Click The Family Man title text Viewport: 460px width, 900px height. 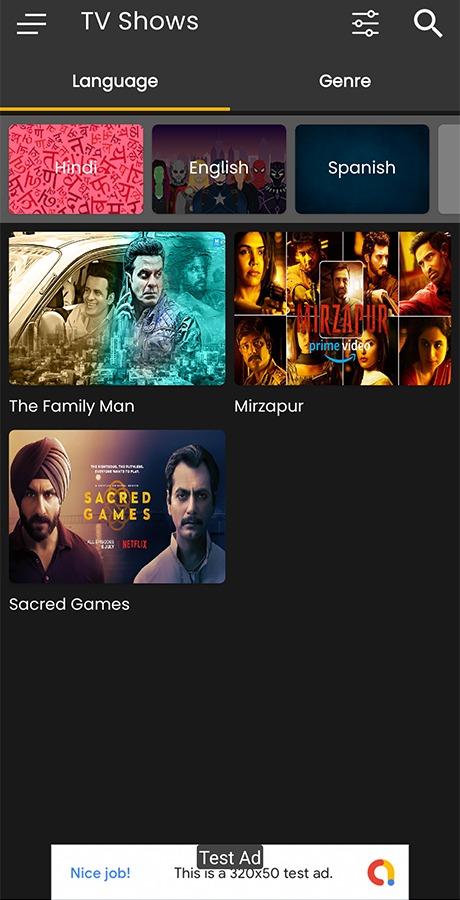tap(72, 406)
